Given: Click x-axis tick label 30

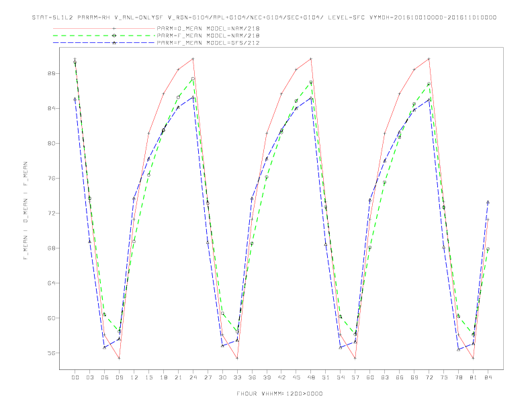Looking at the screenshot, I should 222,377.
